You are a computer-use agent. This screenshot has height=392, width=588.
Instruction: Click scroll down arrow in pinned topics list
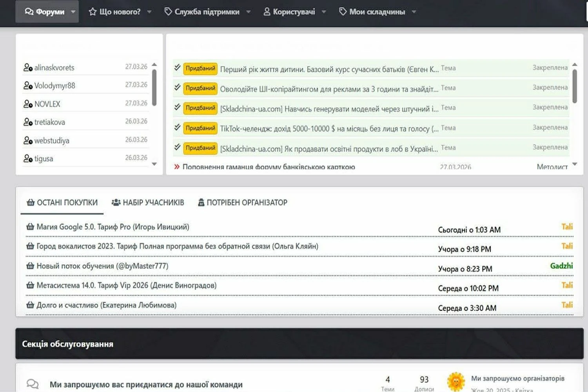[x=575, y=164]
